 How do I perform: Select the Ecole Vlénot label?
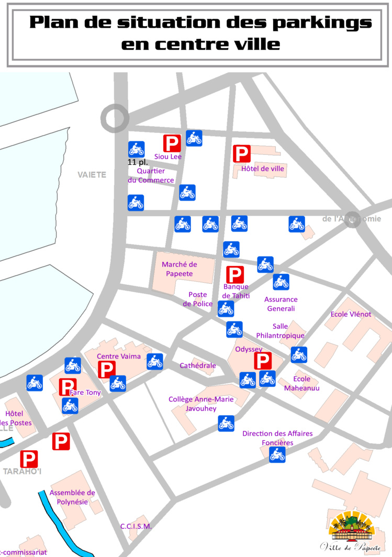(351, 314)
